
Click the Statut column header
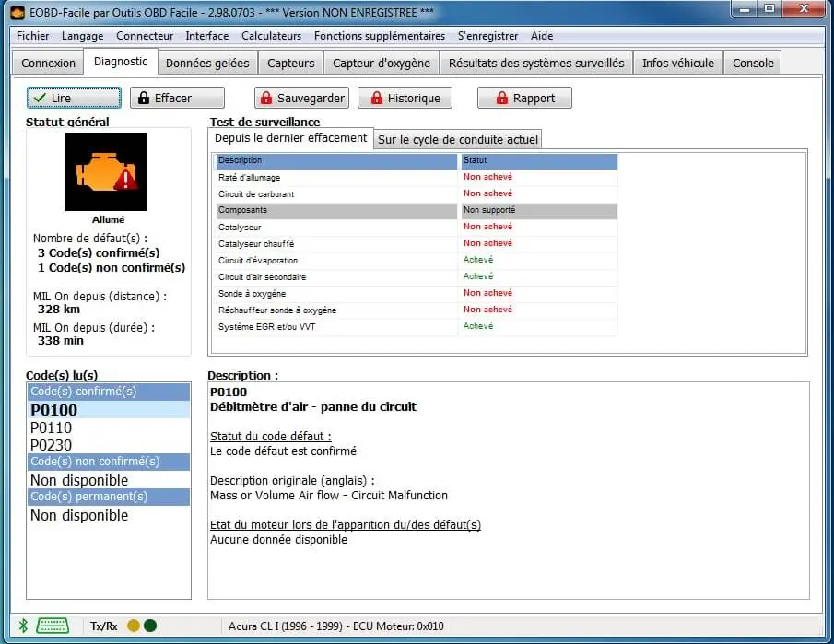(x=538, y=160)
